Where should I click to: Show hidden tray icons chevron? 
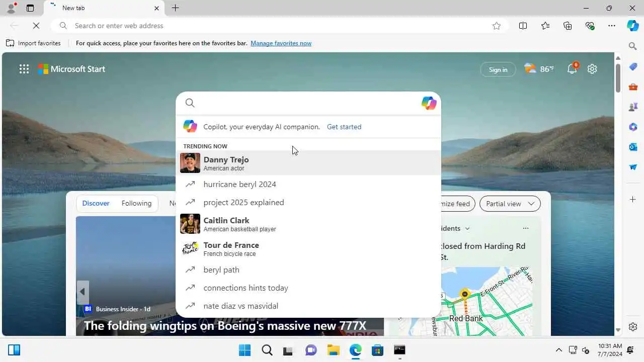[558, 350]
